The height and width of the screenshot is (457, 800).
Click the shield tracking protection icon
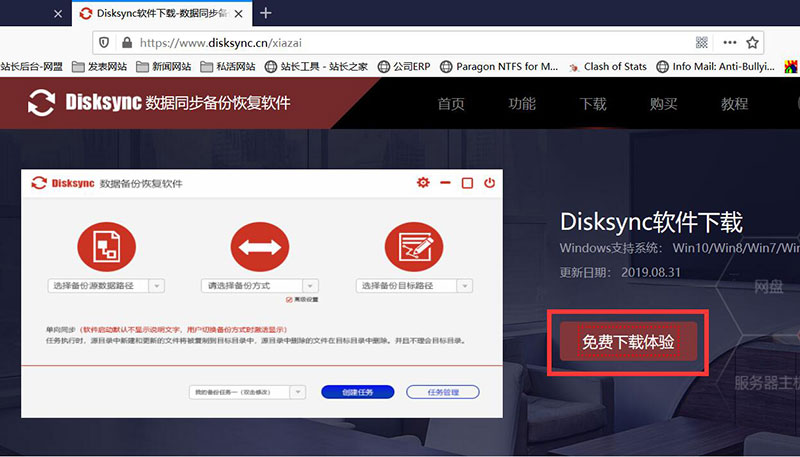(104, 43)
